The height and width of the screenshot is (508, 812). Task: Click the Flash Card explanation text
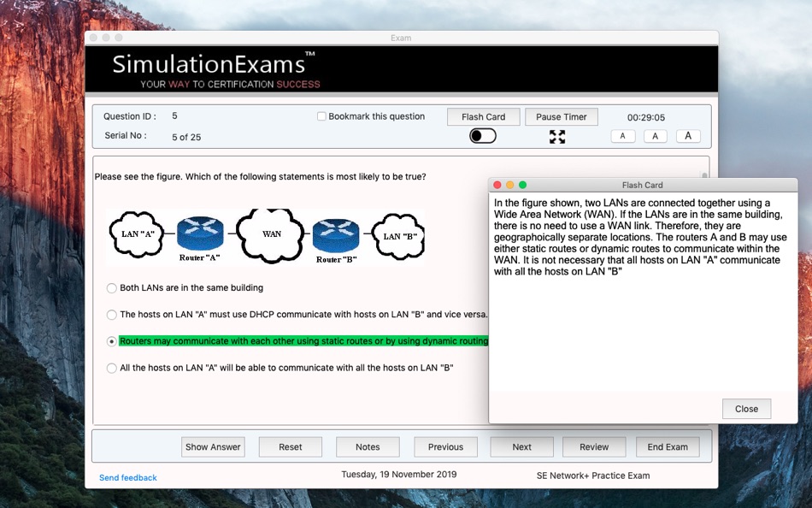pyautogui.click(x=640, y=237)
